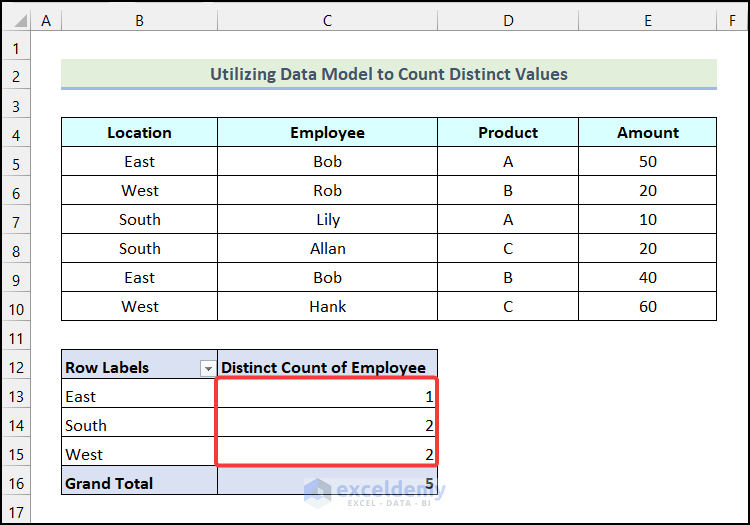This screenshot has height=525, width=750.
Task: Click the Grand Total label cell
Action: (x=139, y=484)
